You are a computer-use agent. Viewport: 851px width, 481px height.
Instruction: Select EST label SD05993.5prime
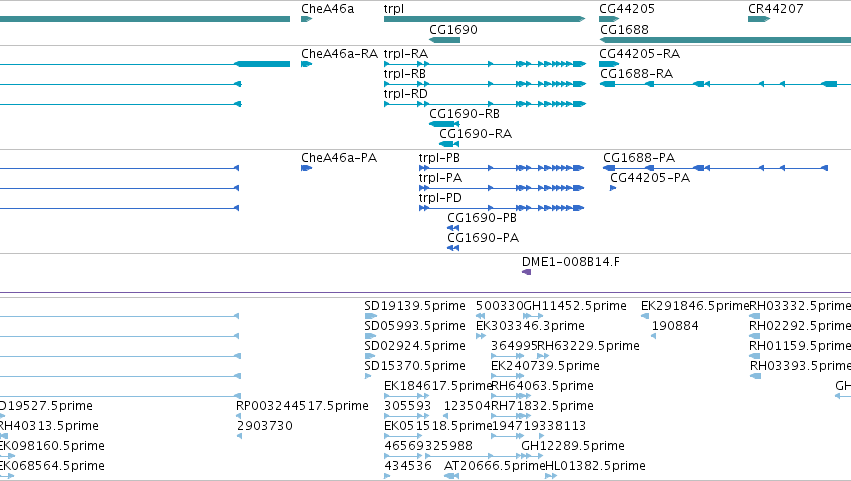(x=415, y=326)
